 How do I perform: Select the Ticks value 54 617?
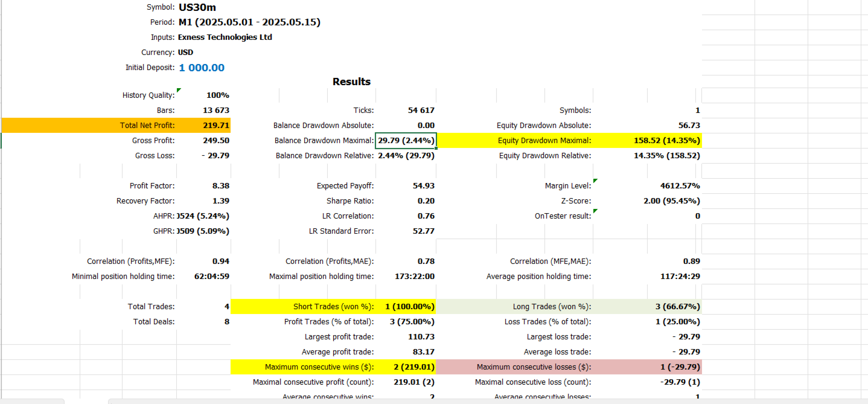click(421, 111)
